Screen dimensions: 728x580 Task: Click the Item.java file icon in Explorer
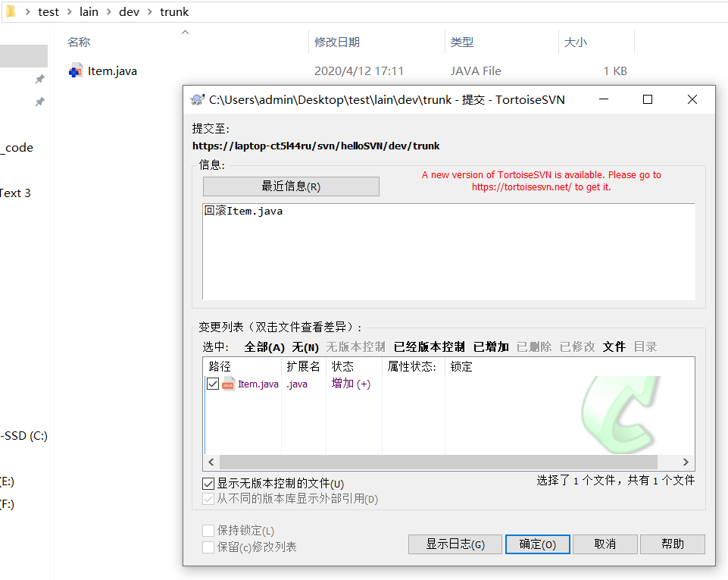76,71
